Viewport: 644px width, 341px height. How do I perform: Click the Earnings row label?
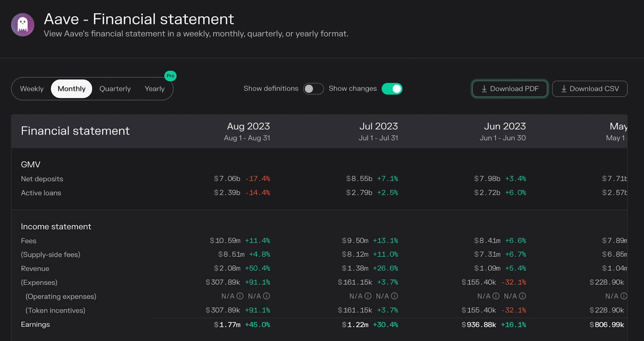(35, 324)
